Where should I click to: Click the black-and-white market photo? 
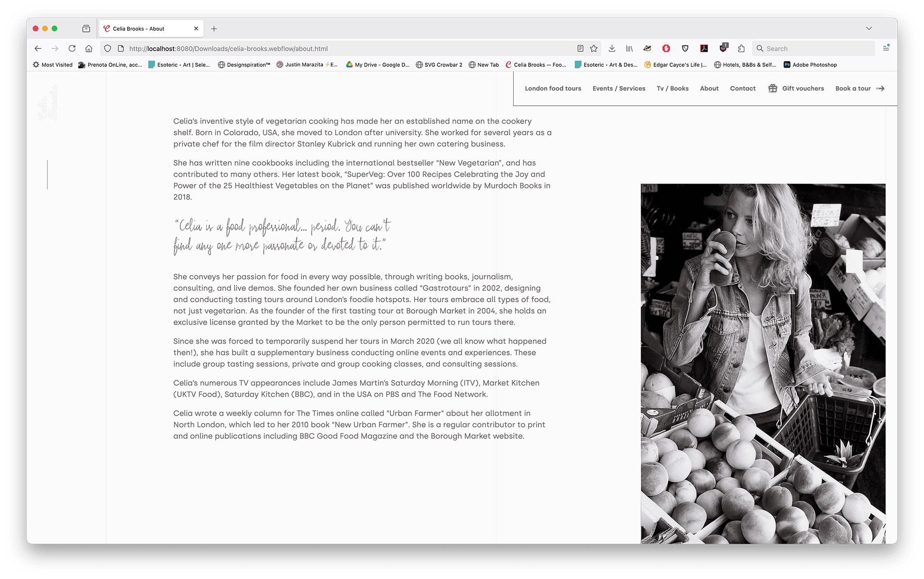click(x=763, y=363)
